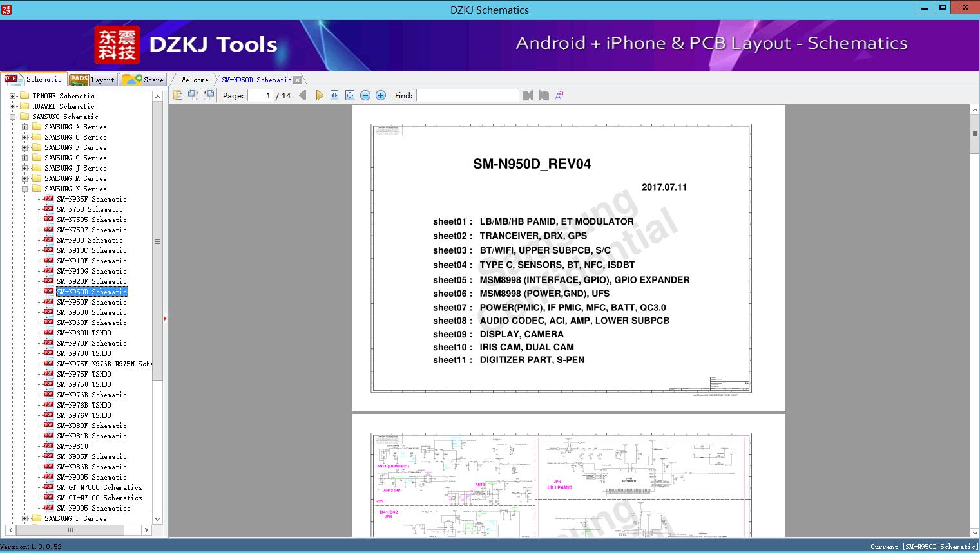Click the find previous icon
This screenshot has width=980, height=553.
(528, 95)
